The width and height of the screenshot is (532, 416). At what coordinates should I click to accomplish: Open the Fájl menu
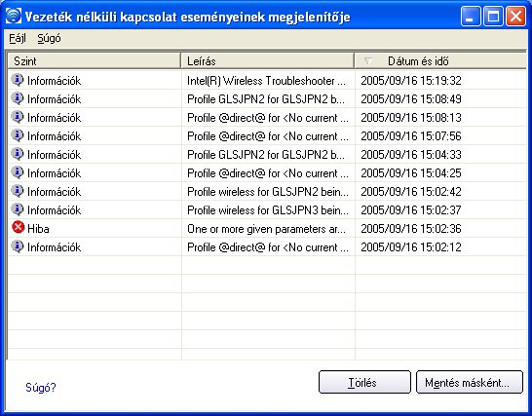[x=18, y=38]
